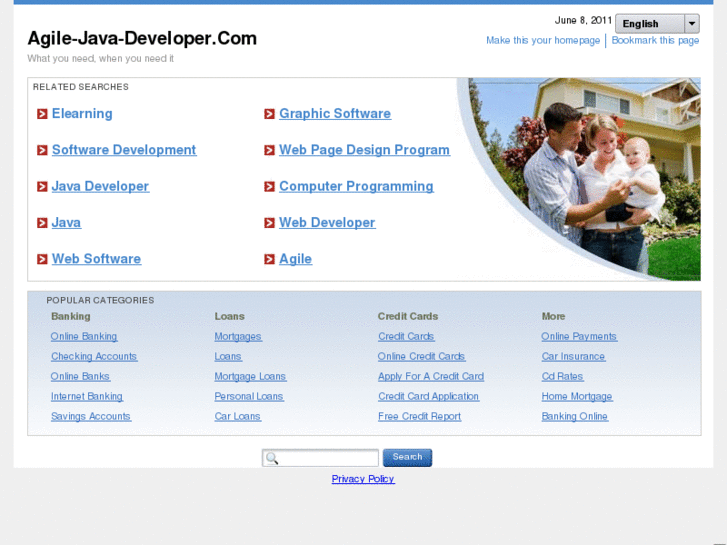Open the Mortgage Loans link
Image resolution: width=727 pixels, height=545 pixels.
(x=250, y=376)
